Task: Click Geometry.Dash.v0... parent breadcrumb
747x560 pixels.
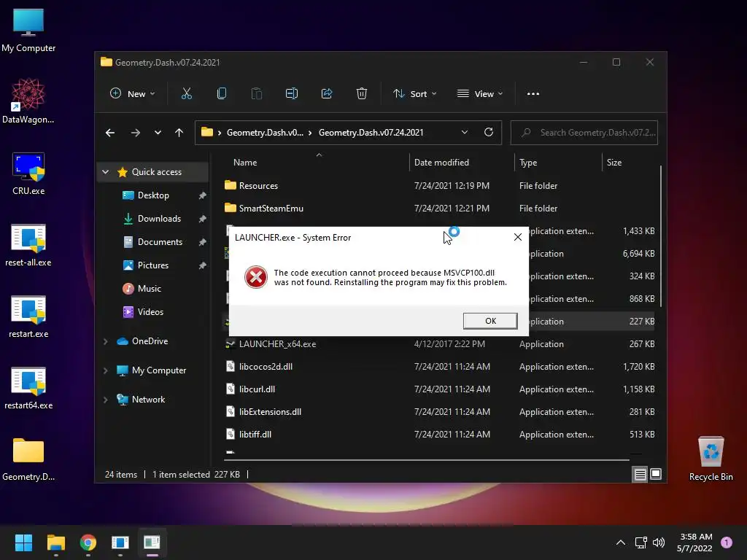Action: (265, 133)
